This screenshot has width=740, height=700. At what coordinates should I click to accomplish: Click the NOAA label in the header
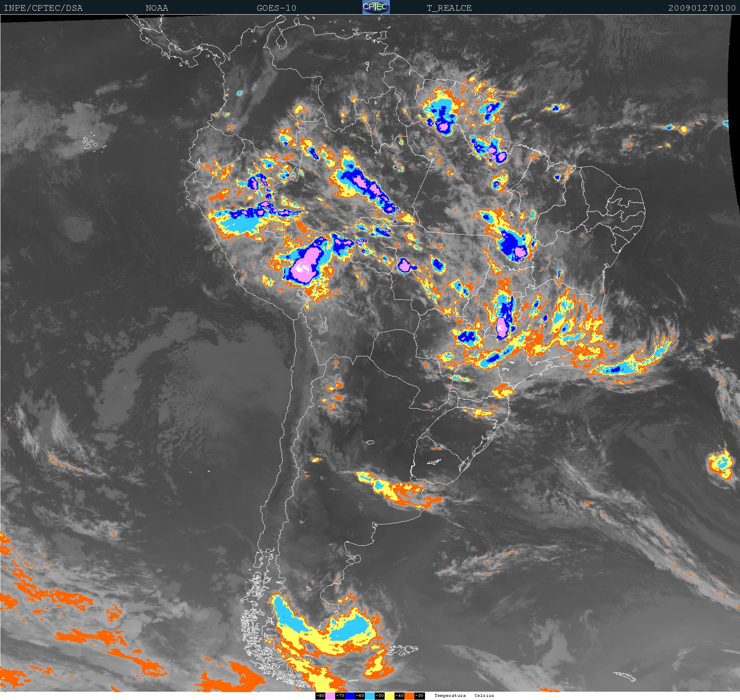157,8
